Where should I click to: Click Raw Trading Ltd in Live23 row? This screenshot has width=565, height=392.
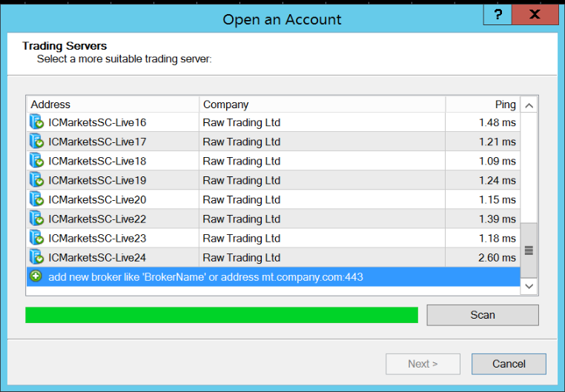tap(242, 239)
